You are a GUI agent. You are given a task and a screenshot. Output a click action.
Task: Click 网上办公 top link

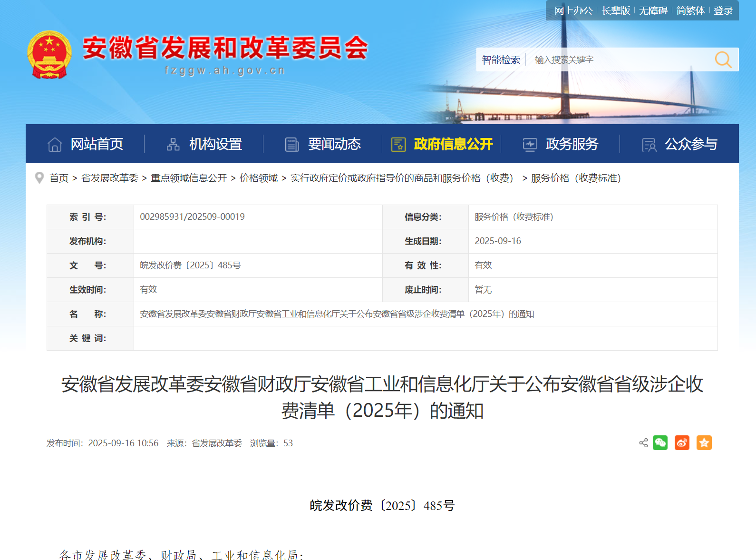tap(573, 10)
